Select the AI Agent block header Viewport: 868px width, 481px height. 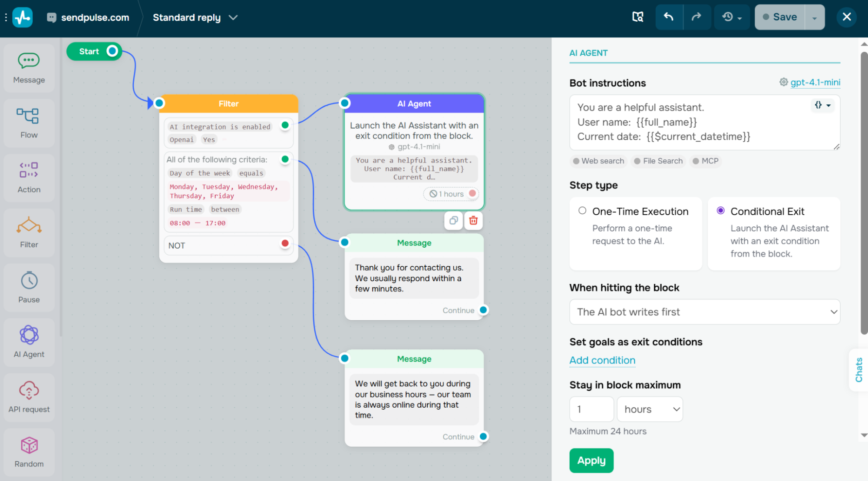coord(414,104)
